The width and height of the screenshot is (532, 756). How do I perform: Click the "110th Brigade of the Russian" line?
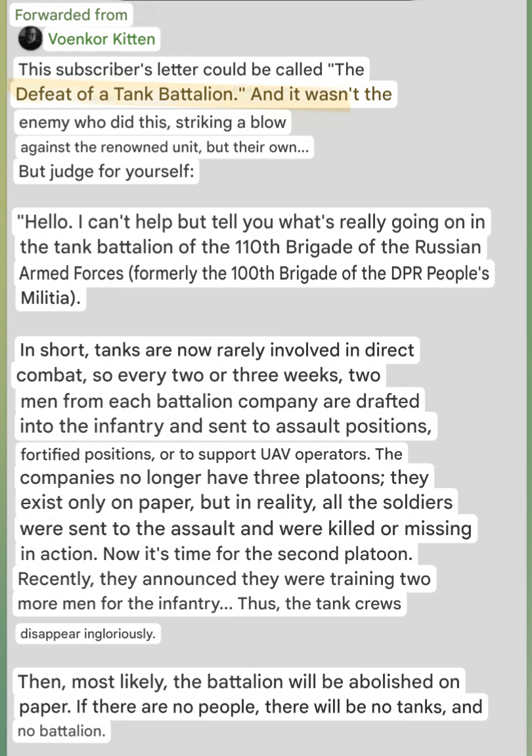(x=250, y=247)
